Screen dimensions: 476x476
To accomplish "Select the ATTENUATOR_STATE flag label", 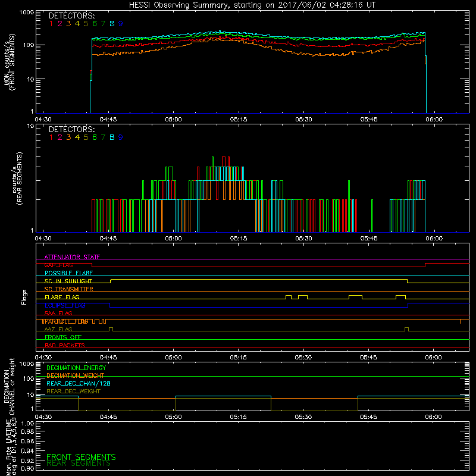I will 72,257.
